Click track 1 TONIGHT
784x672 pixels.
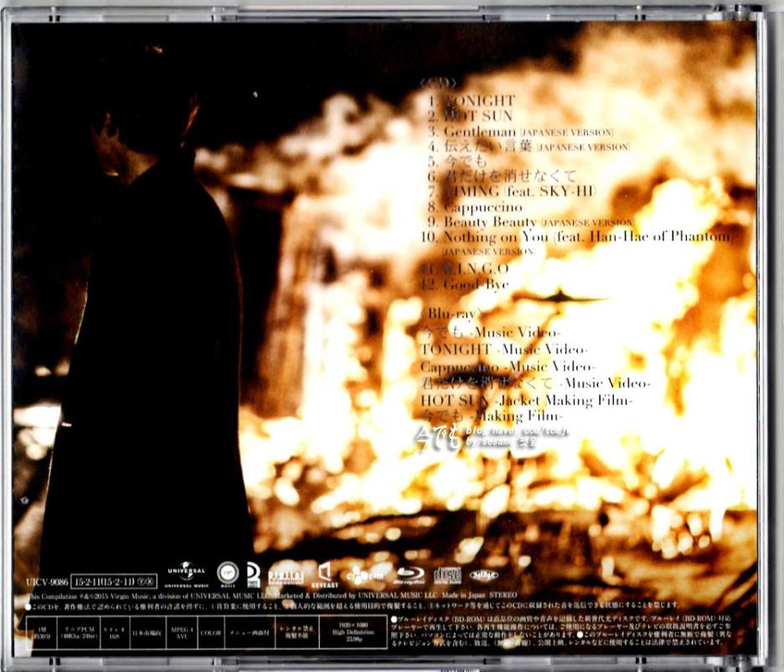472,101
